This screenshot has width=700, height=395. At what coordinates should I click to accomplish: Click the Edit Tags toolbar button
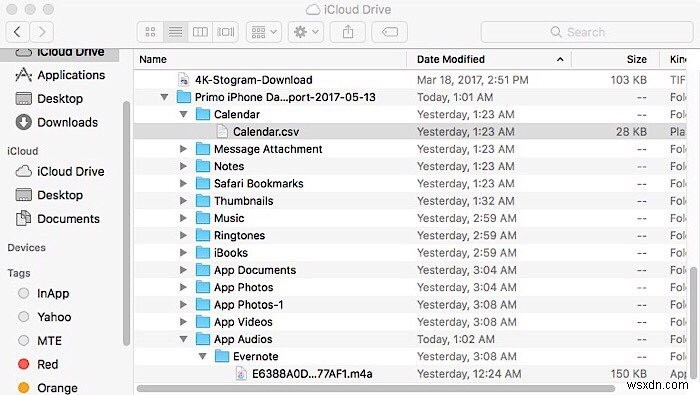click(x=389, y=32)
